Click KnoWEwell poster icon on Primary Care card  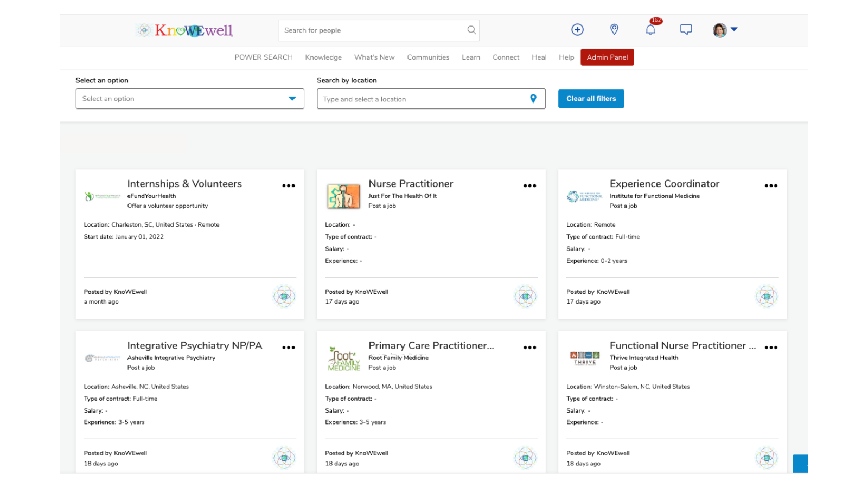pos(525,458)
